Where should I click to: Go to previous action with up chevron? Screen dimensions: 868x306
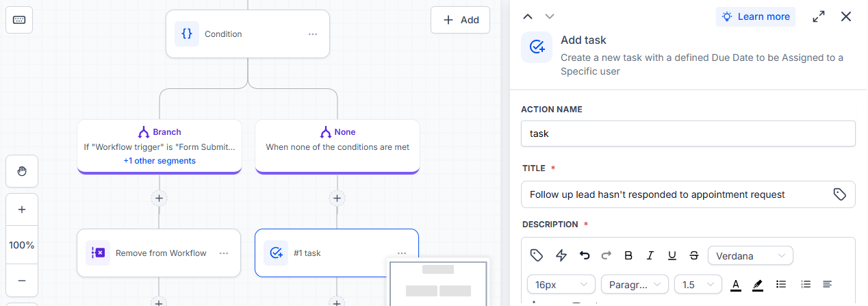pyautogui.click(x=527, y=16)
